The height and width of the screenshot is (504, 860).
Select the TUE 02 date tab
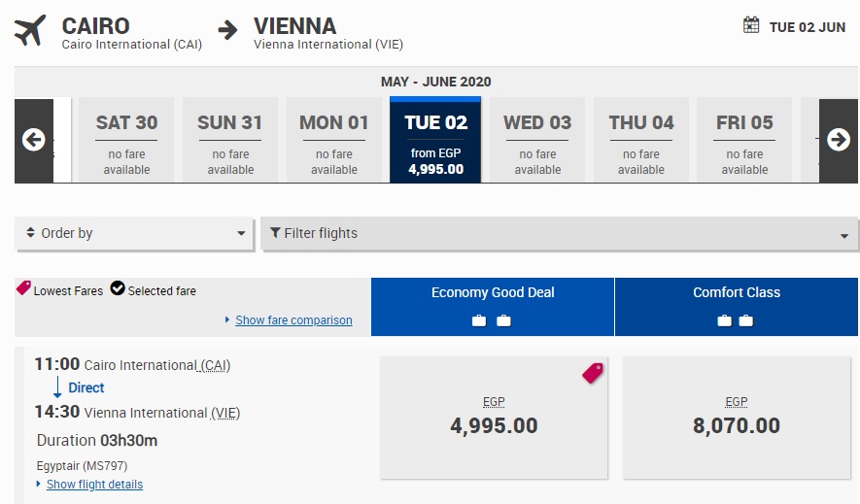tap(436, 140)
